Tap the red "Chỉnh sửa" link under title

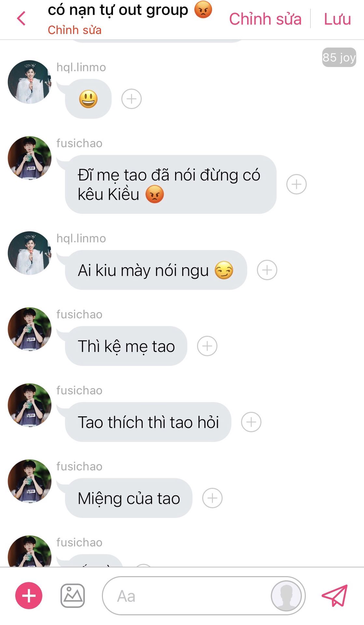[75, 30]
